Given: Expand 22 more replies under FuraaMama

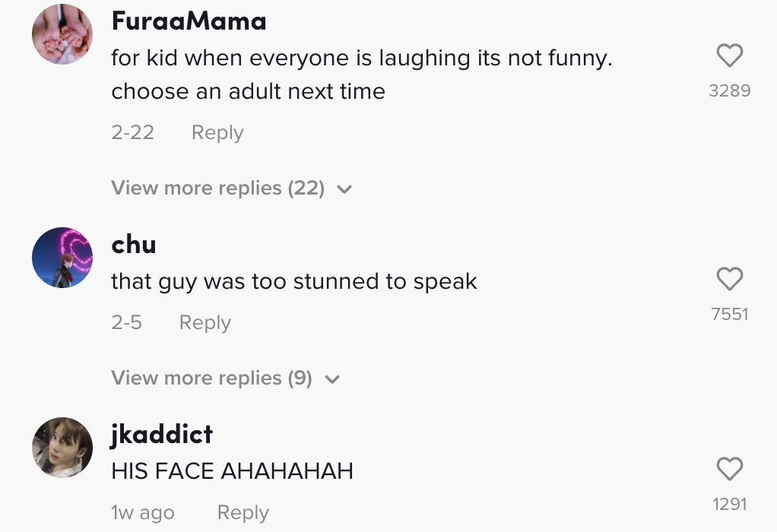Looking at the screenshot, I should coord(217,188).
